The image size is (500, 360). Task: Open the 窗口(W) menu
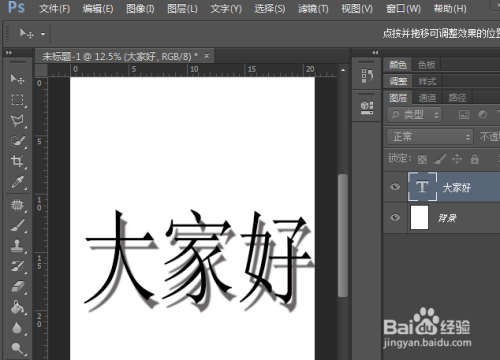pyautogui.click(x=403, y=8)
